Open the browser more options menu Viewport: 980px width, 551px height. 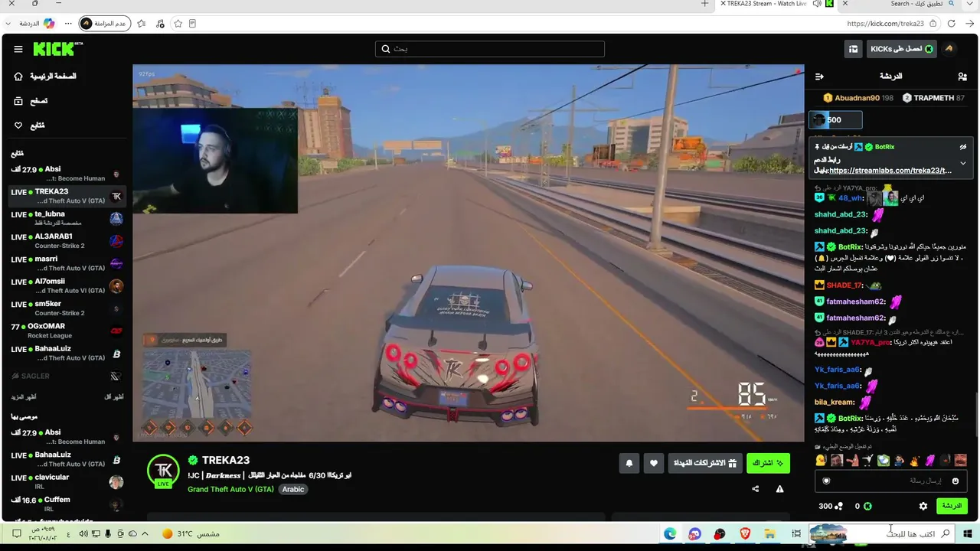68,24
